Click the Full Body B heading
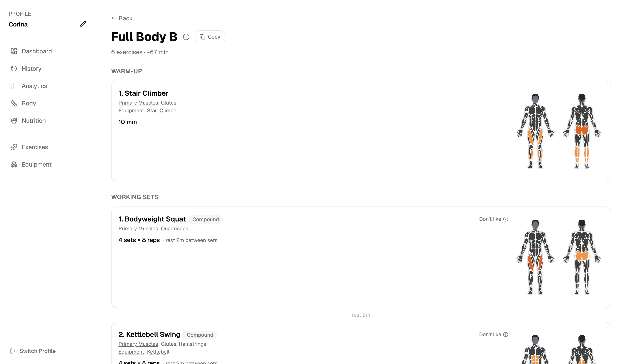 coord(144,37)
